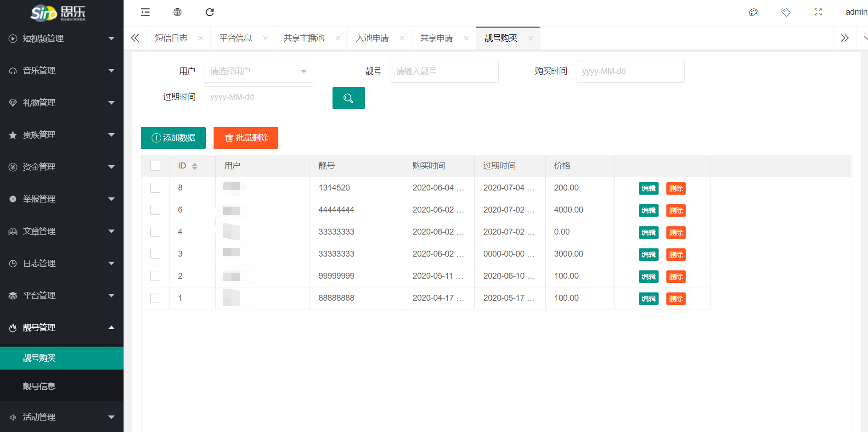
Task: Click the 靓号管理 fire icon
Action: click(x=13, y=328)
